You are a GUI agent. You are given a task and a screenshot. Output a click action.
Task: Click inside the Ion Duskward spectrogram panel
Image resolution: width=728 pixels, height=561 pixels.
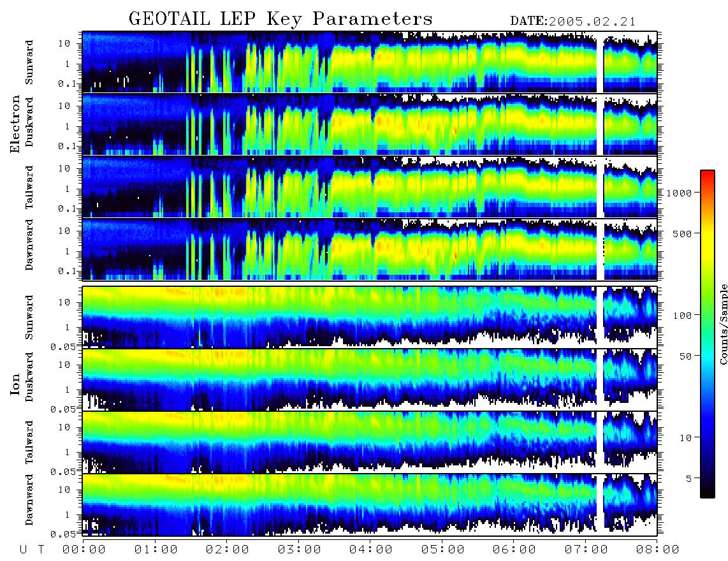[370, 380]
